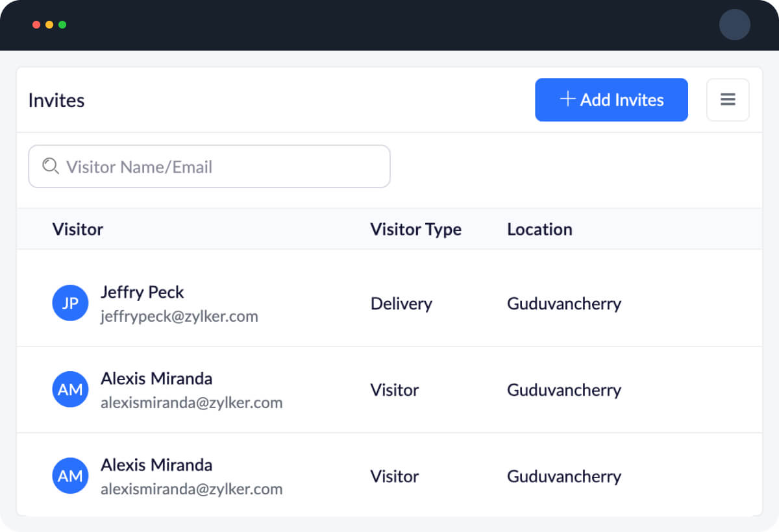Click Alexis Miranda's email in the last row
Viewport: 779px width, 532px height.
[192, 489]
